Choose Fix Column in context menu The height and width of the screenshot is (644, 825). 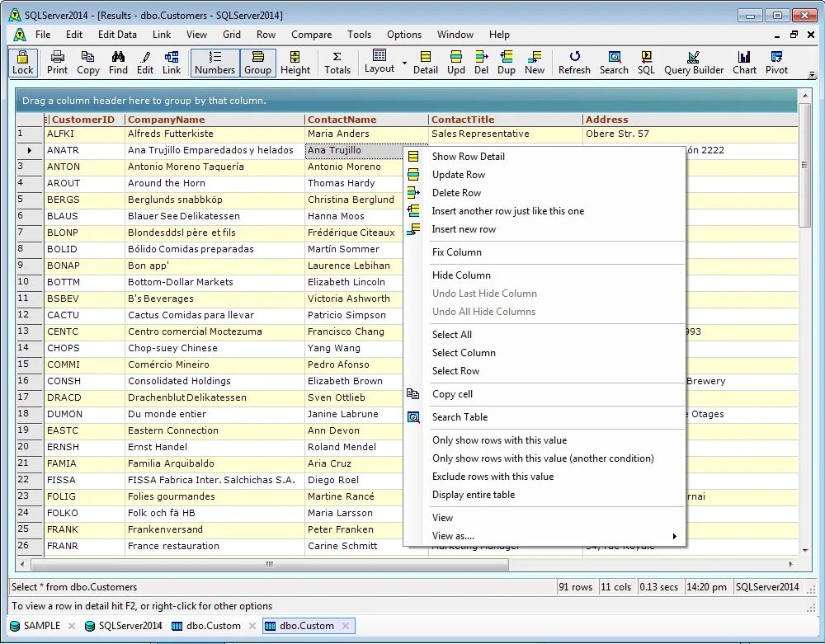point(544,252)
